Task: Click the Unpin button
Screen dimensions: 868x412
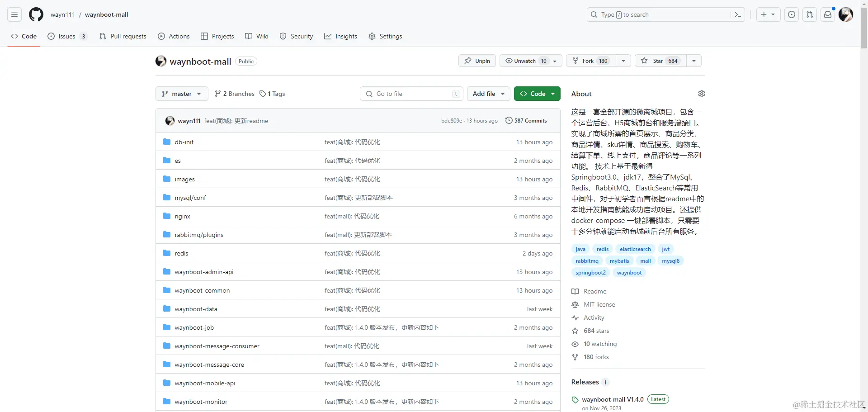Action: 477,61
